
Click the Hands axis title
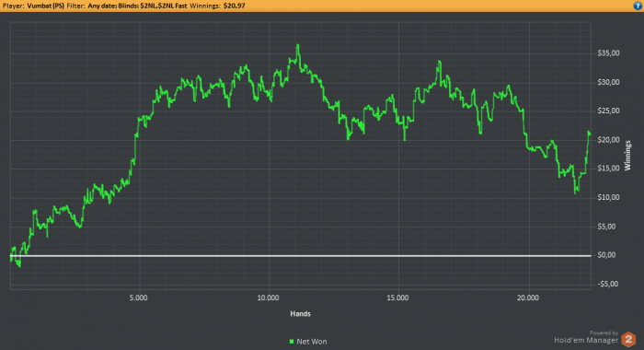(300, 314)
